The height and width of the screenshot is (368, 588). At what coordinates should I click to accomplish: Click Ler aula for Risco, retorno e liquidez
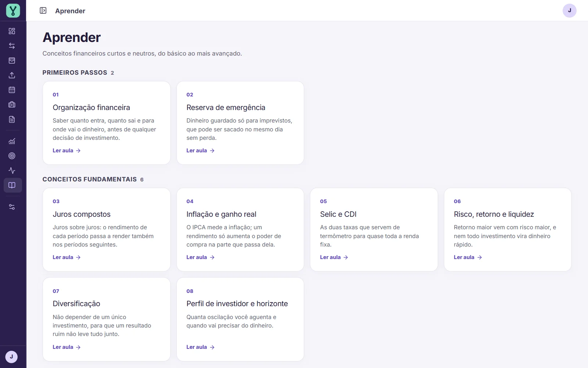[x=468, y=257]
